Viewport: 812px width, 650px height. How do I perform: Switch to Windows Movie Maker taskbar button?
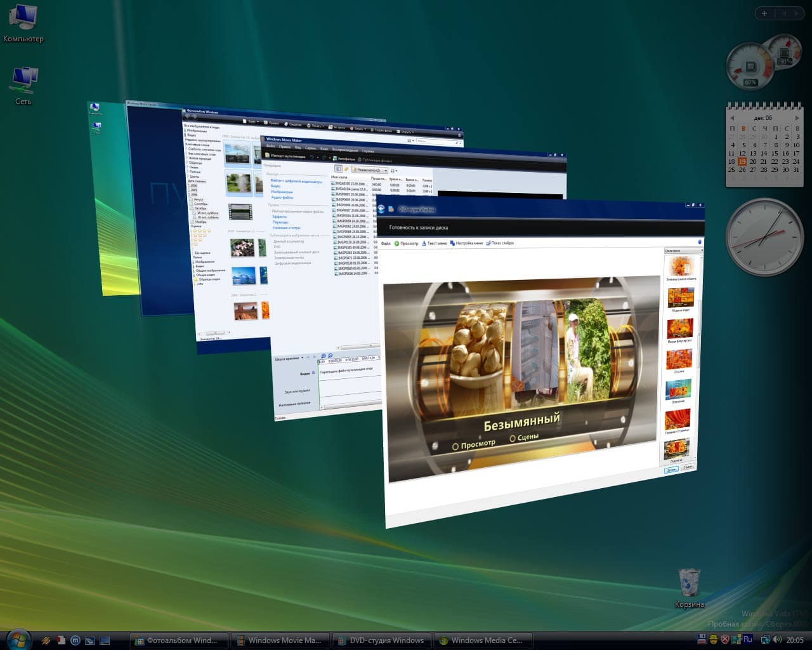point(280,640)
